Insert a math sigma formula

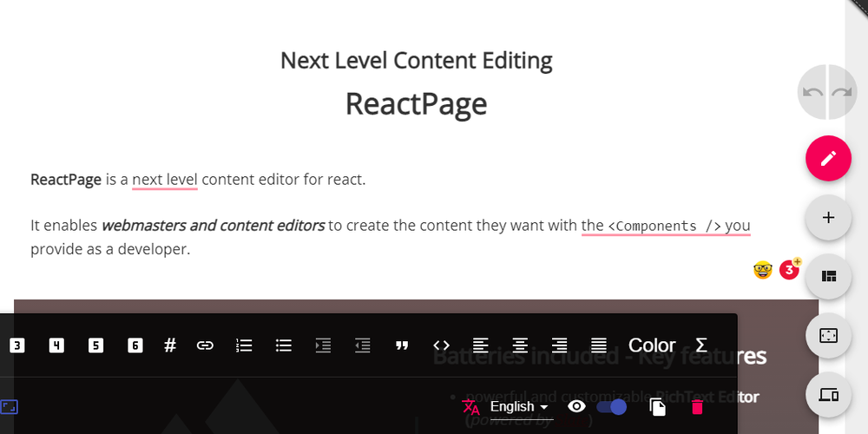point(700,345)
